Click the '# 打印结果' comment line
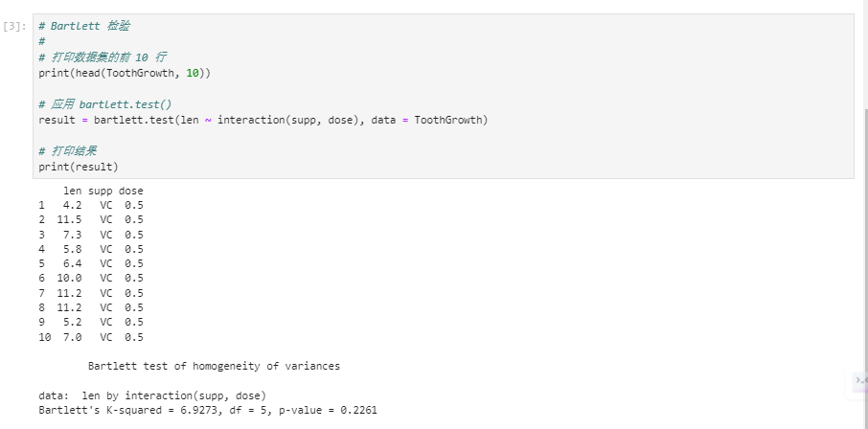This screenshot has height=429, width=868. 68,151
